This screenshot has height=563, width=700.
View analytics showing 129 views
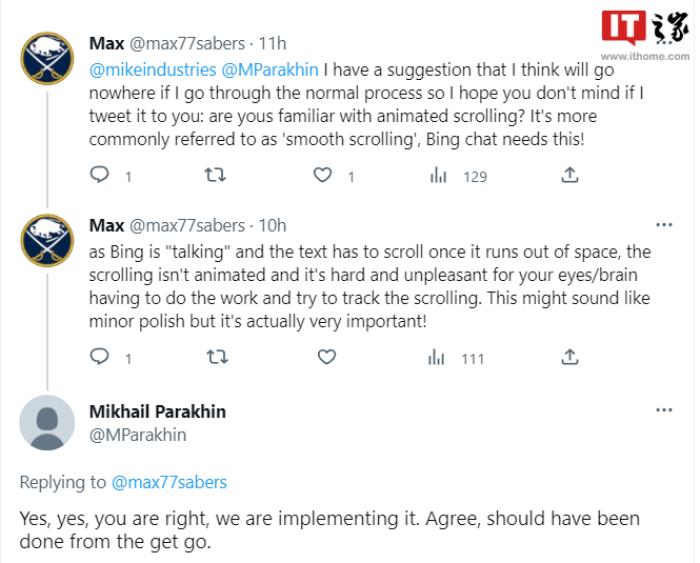click(437, 176)
